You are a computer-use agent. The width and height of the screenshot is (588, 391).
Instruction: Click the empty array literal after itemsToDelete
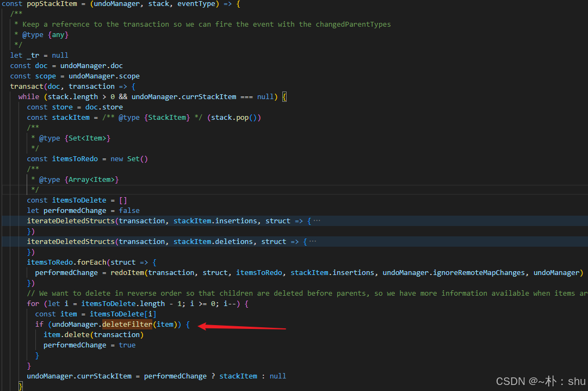click(x=123, y=200)
